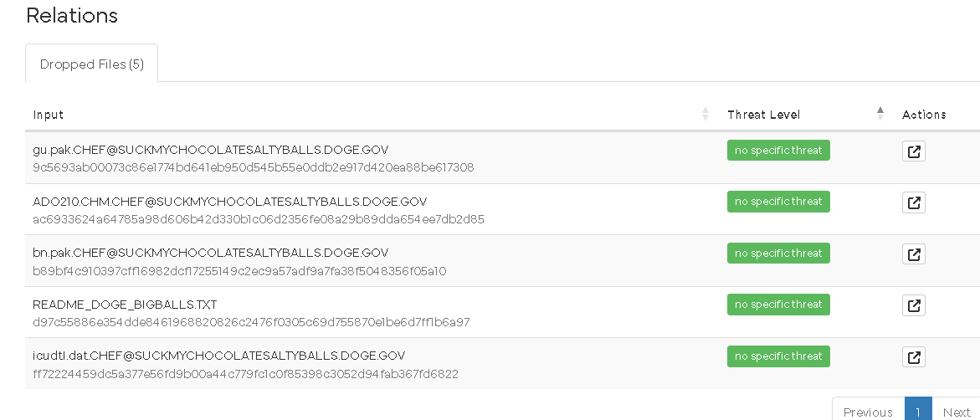
Task: Open external link for ADO210.CHM file
Action: (914, 202)
